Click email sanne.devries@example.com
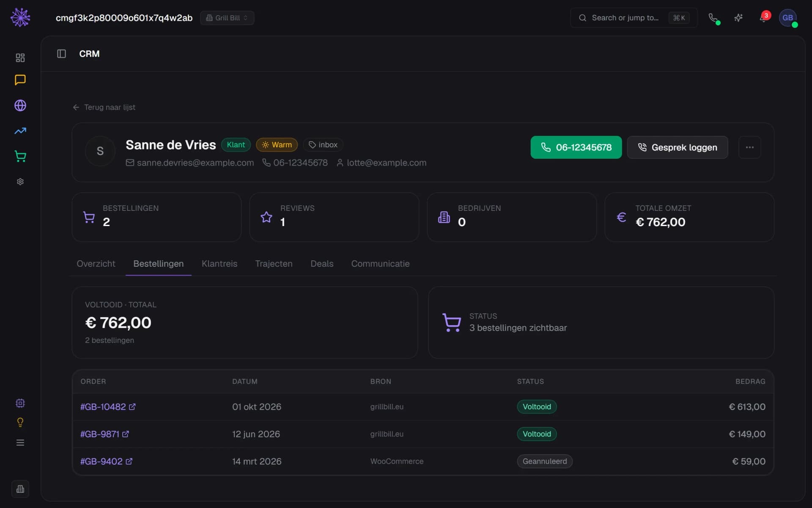 195,163
